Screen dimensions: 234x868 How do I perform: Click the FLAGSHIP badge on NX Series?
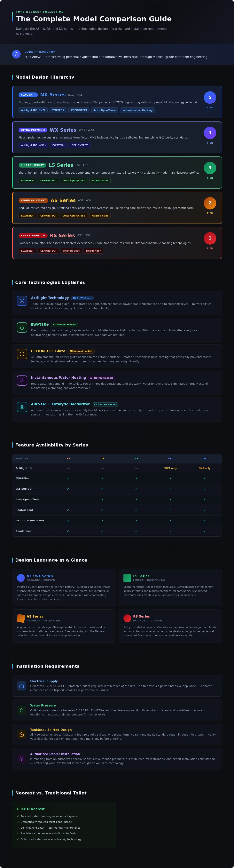coord(28,95)
